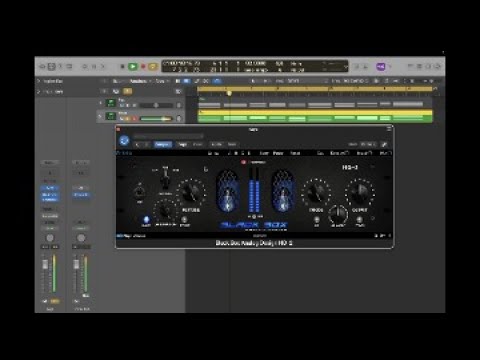Open the Note Pads button
Viewport: 480px width, 360px height.
click(420, 67)
